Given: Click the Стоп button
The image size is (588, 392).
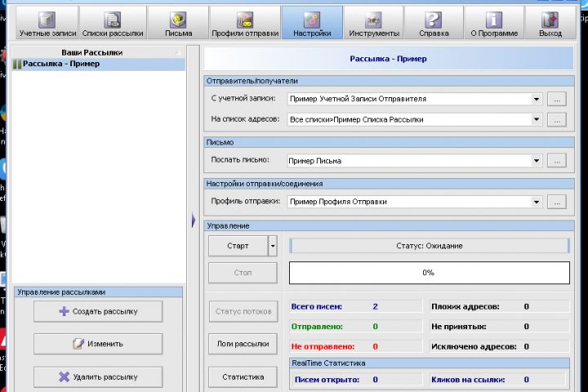Looking at the screenshot, I should [243, 273].
